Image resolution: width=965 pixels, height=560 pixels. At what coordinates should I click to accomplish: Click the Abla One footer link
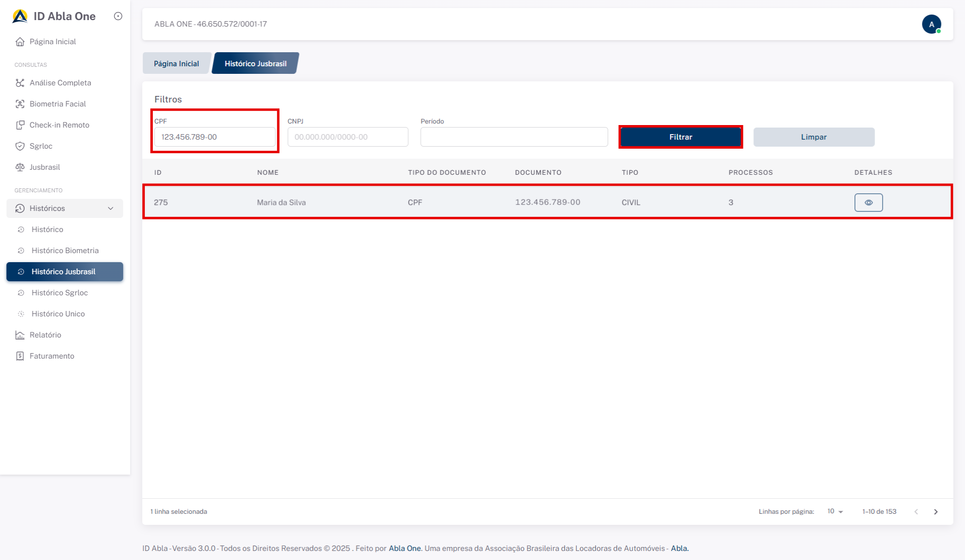click(405, 548)
